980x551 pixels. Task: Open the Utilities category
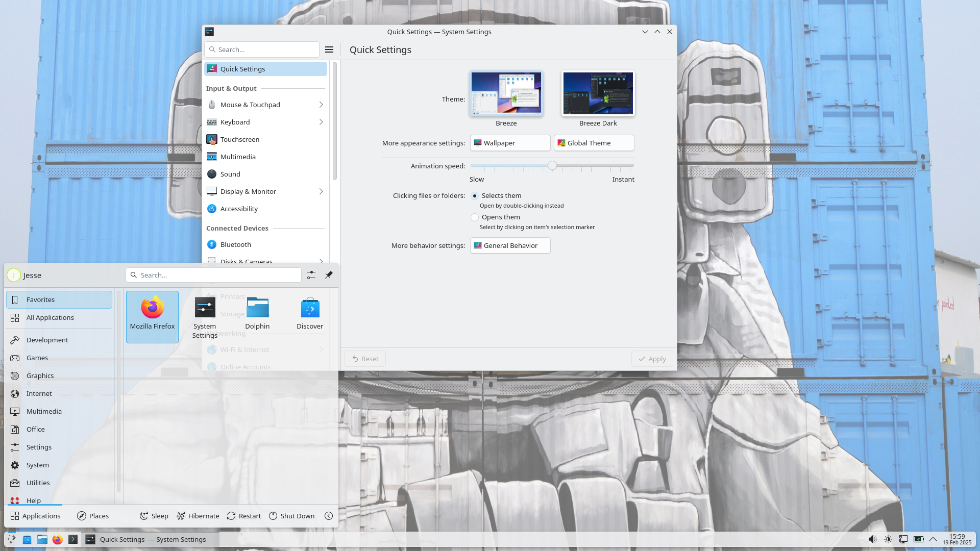59,483
